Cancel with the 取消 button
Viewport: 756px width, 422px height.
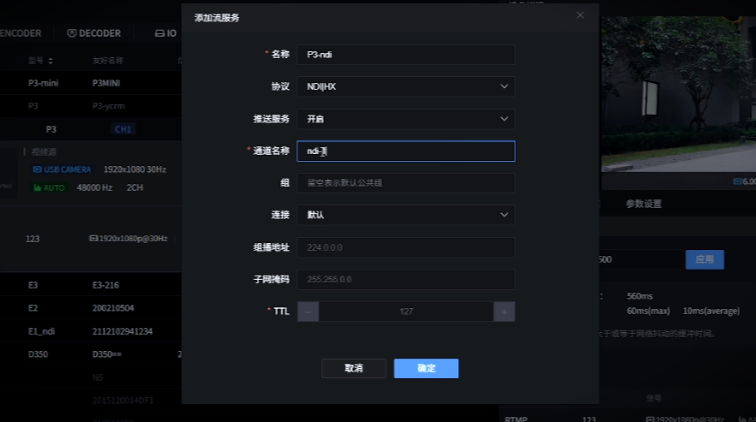(354, 368)
